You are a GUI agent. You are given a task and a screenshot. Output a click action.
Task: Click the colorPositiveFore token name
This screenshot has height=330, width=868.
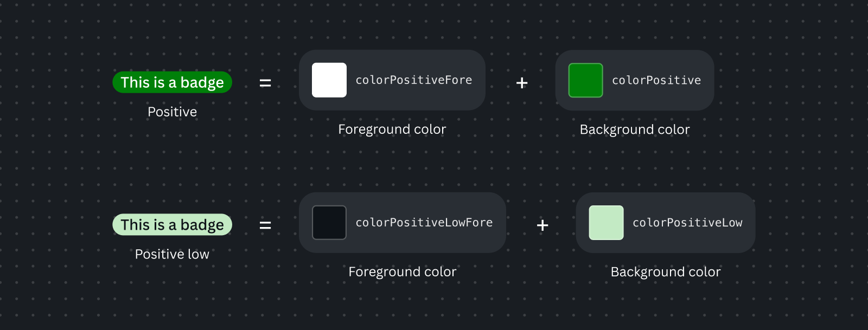pyautogui.click(x=414, y=80)
